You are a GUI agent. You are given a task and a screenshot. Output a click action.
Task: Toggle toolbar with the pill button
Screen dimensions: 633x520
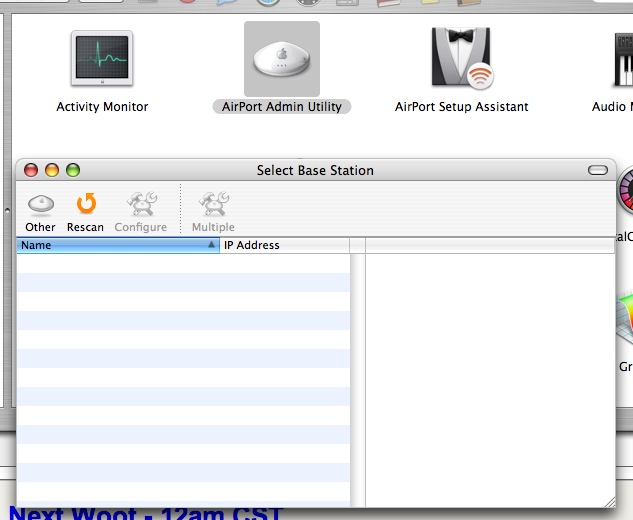pos(597,170)
